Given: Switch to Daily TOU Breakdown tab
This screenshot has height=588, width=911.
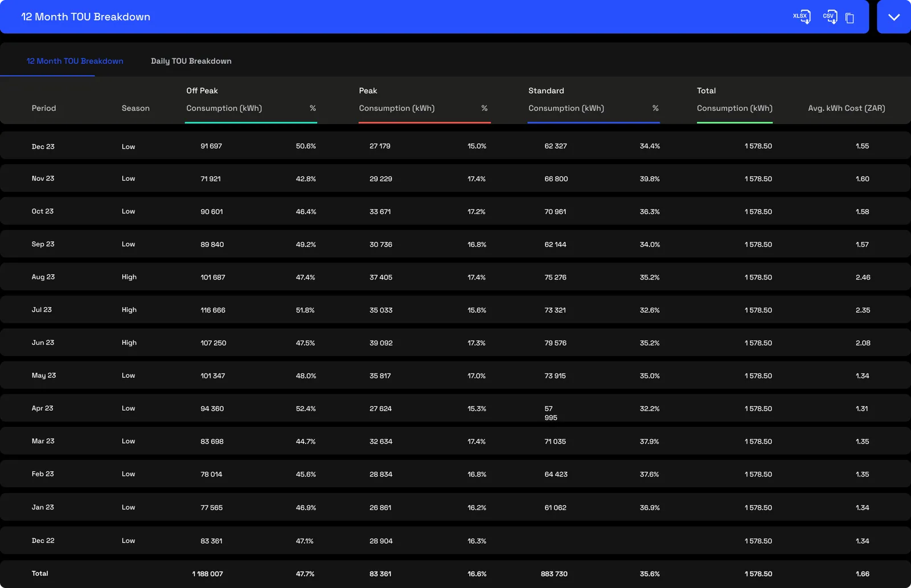Looking at the screenshot, I should point(191,61).
